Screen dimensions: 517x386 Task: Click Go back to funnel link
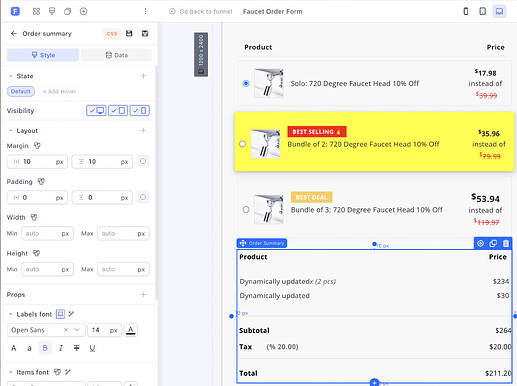[x=201, y=11]
